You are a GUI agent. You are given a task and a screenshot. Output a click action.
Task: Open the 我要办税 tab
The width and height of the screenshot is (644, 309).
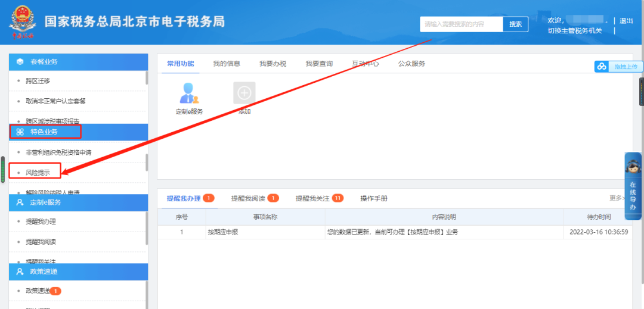(x=273, y=64)
